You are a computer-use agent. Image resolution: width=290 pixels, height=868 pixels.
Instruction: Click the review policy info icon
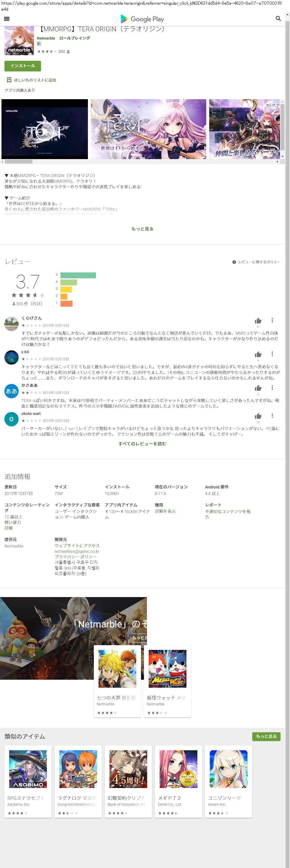click(x=234, y=262)
